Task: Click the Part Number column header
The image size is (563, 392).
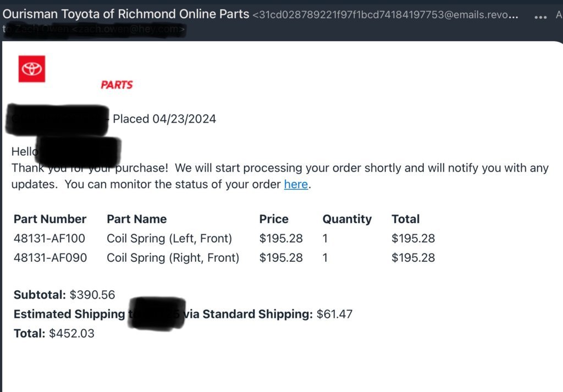Action: [x=50, y=219]
